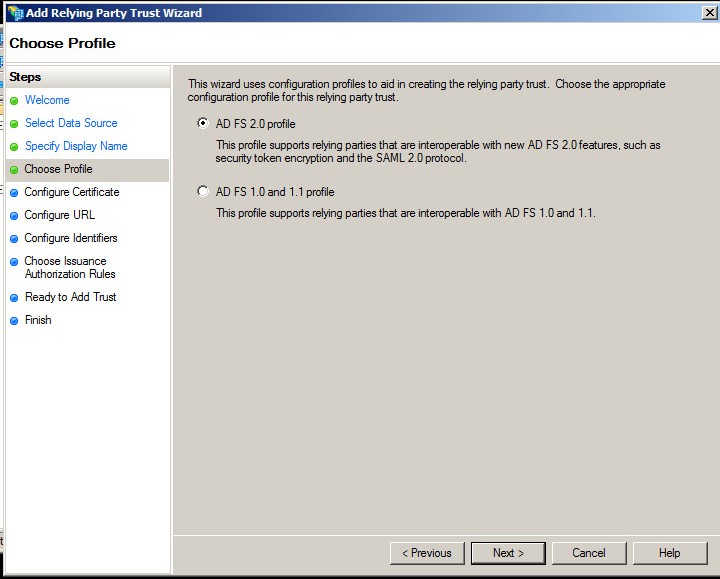Return to Specify Display Name step

[76, 146]
